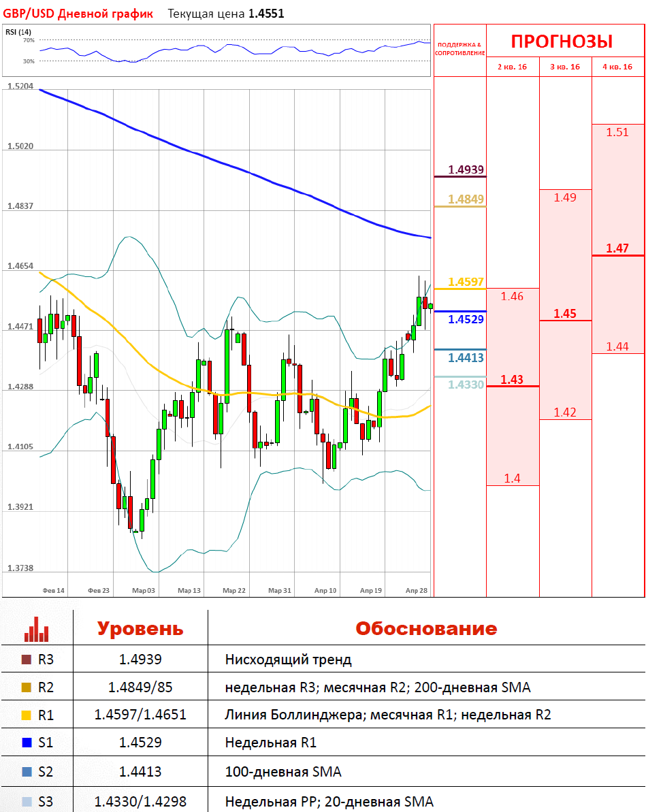Click the 'Мар 31' date label

tap(280, 590)
